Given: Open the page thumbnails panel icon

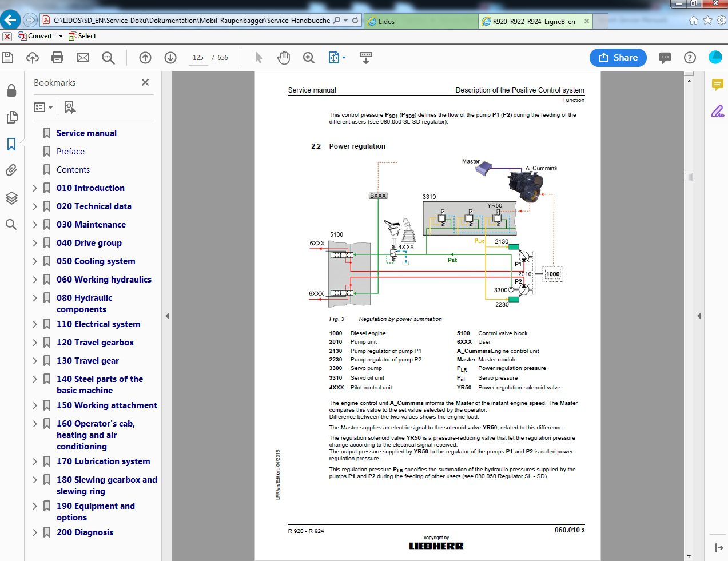Looking at the screenshot, I should tap(11, 117).
